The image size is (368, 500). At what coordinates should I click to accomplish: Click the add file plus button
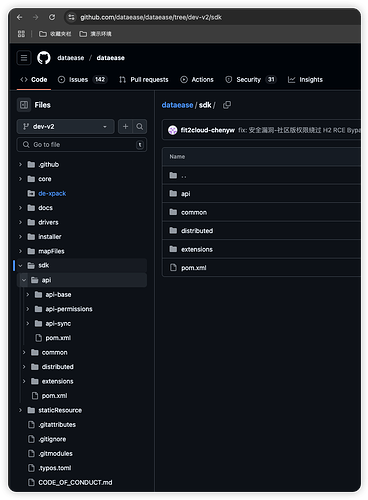(x=125, y=127)
